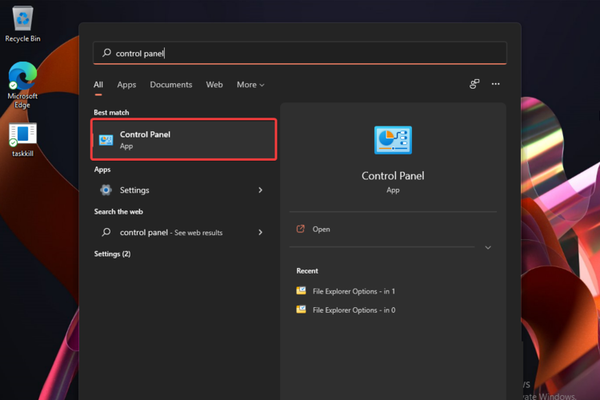Open recent File Explorer Options - in 0
This screenshot has width=600, height=400.
pyautogui.click(x=353, y=310)
